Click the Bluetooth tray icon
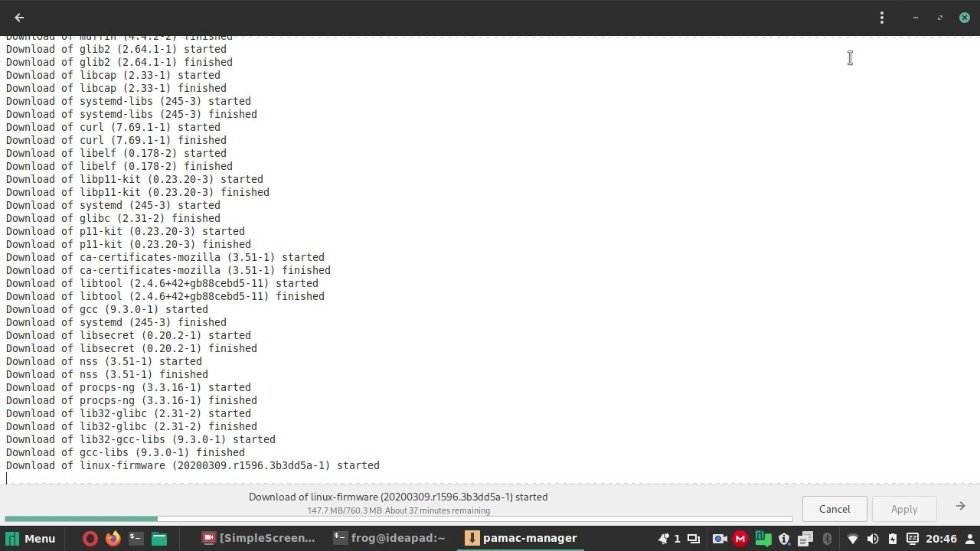This screenshot has height=551, width=980. (828, 539)
